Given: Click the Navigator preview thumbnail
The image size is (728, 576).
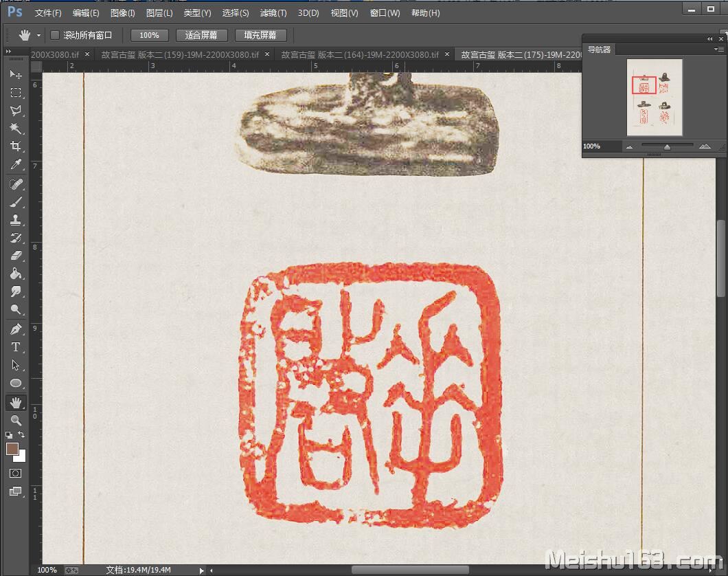Looking at the screenshot, I should pyautogui.click(x=655, y=97).
